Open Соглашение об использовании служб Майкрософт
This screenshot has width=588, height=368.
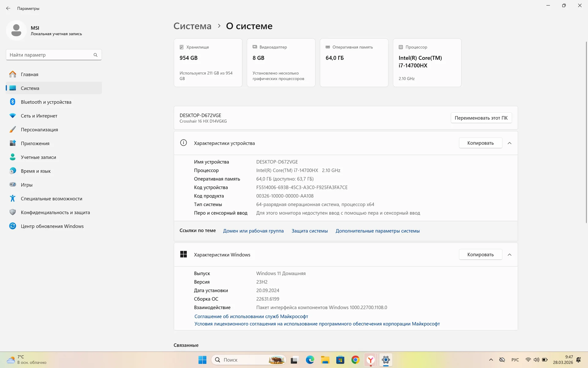click(x=251, y=316)
